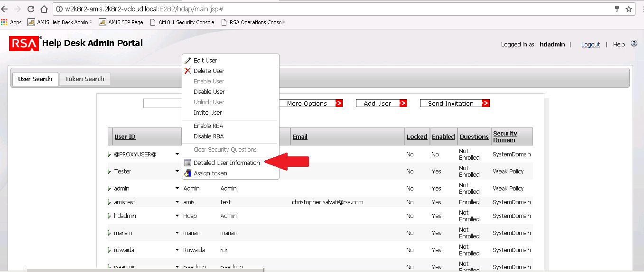Open the admin row action dropdown

(177, 189)
